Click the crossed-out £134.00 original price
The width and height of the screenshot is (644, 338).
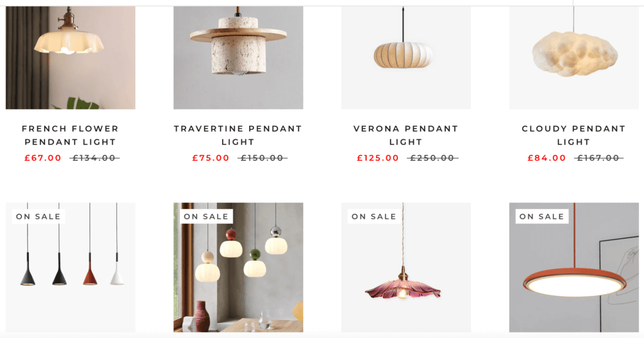point(94,158)
